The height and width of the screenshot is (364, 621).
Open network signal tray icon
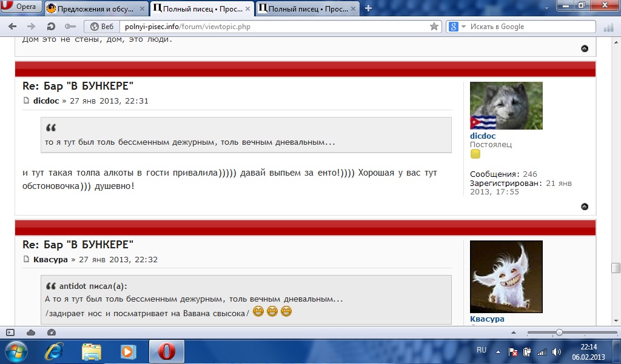(x=542, y=352)
